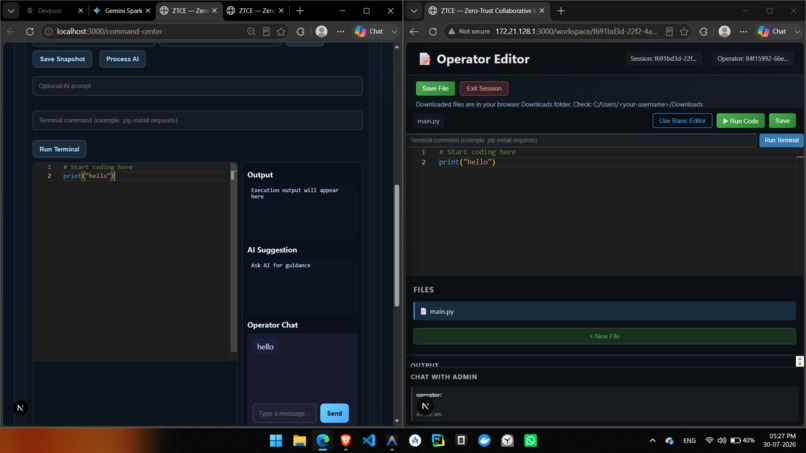Viewport: 806px width, 453px height.
Task: Bookmark the localhost command-center page
Action: point(281,31)
